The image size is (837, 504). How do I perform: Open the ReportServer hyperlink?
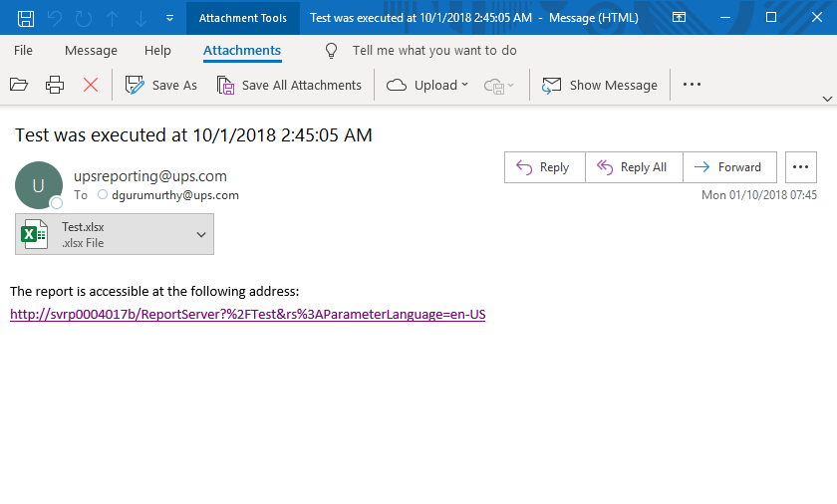[x=247, y=314]
